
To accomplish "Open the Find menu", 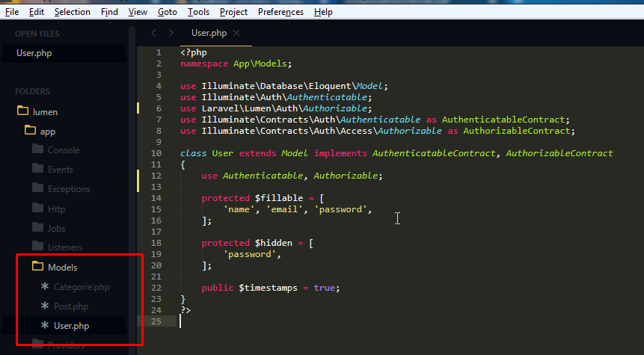I will [109, 12].
